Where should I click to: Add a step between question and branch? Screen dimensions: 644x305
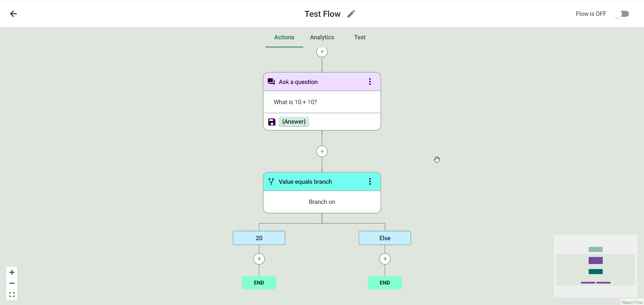click(322, 151)
